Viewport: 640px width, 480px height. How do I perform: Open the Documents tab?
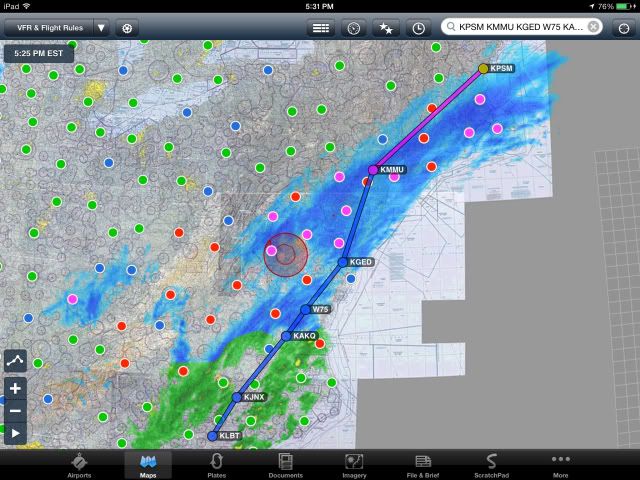[285, 465]
